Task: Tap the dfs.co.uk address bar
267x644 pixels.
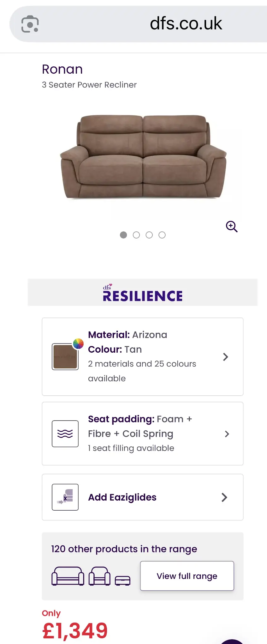Action: point(138,24)
